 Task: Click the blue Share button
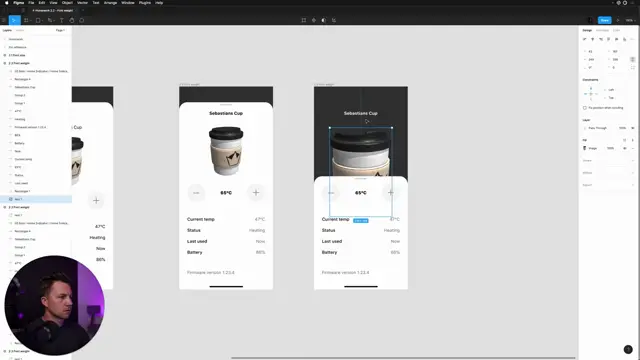(604, 20)
